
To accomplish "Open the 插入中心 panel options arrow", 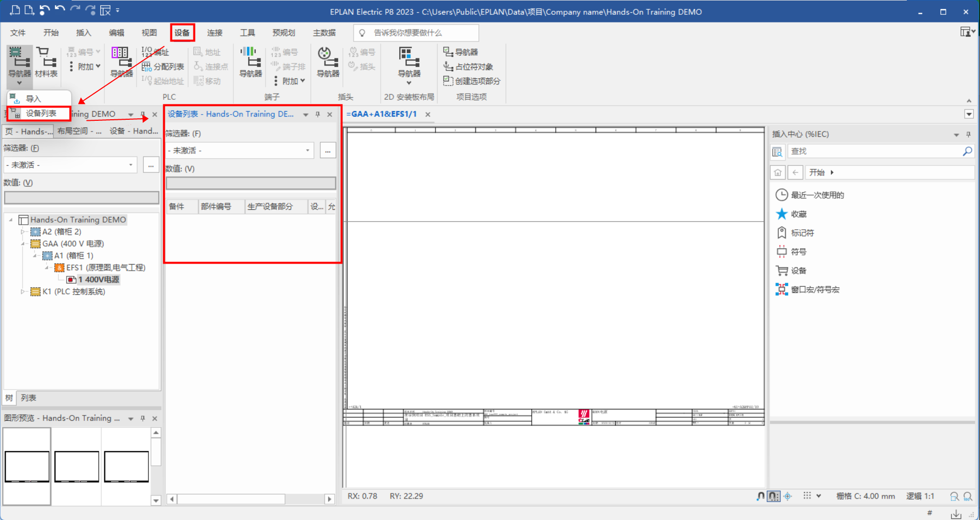I will [x=956, y=135].
